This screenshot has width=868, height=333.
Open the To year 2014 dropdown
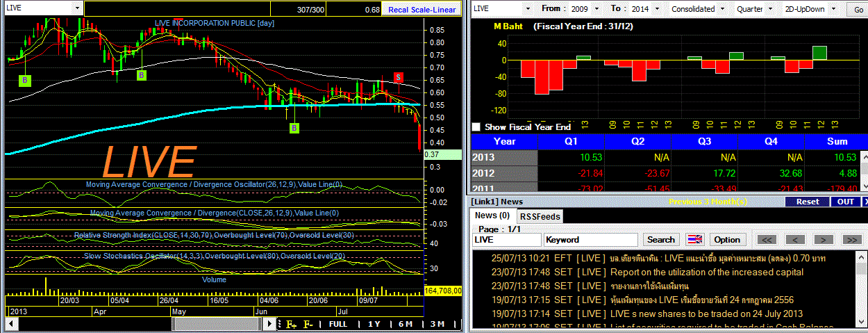(x=656, y=9)
